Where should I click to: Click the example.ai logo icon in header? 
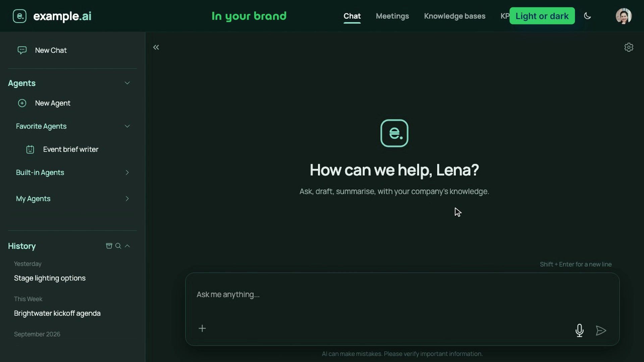(x=19, y=16)
